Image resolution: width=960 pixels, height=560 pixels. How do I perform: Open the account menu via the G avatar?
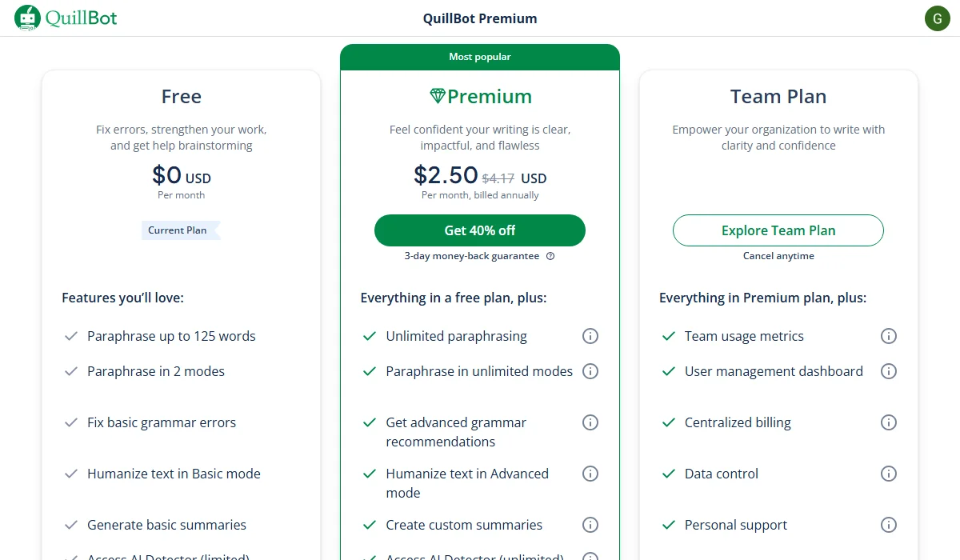(x=937, y=18)
